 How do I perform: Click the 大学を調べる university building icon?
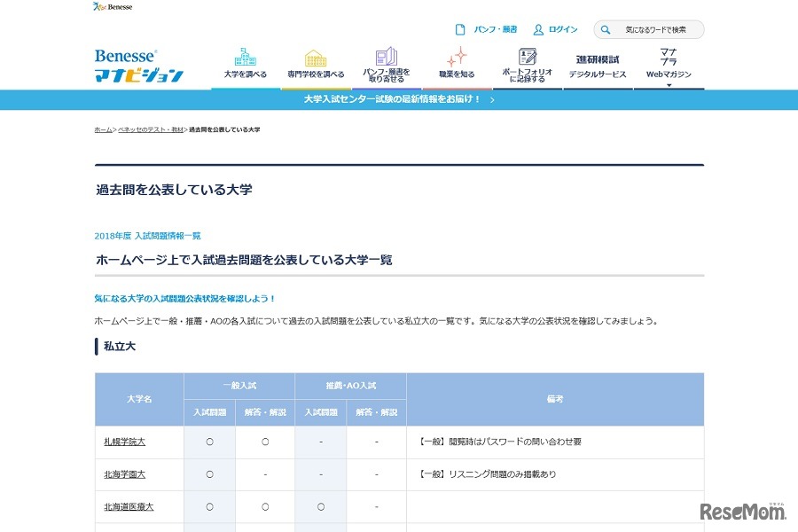pos(246,57)
